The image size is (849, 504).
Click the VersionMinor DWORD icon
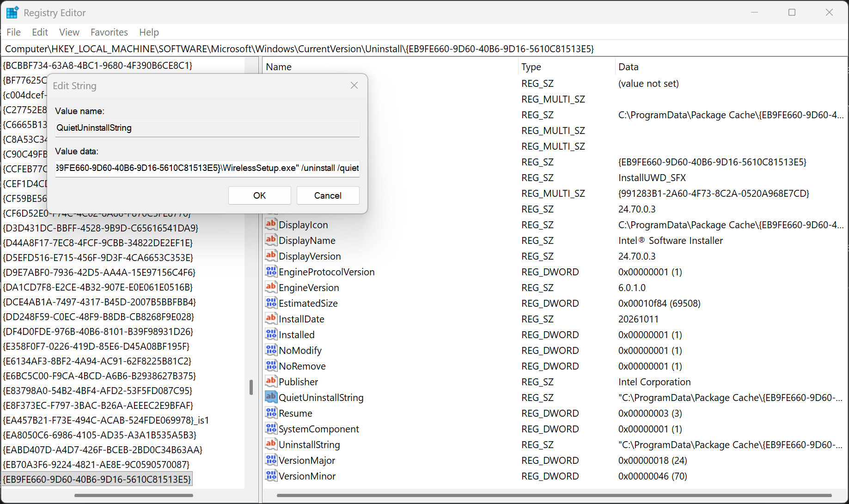pos(271,476)
